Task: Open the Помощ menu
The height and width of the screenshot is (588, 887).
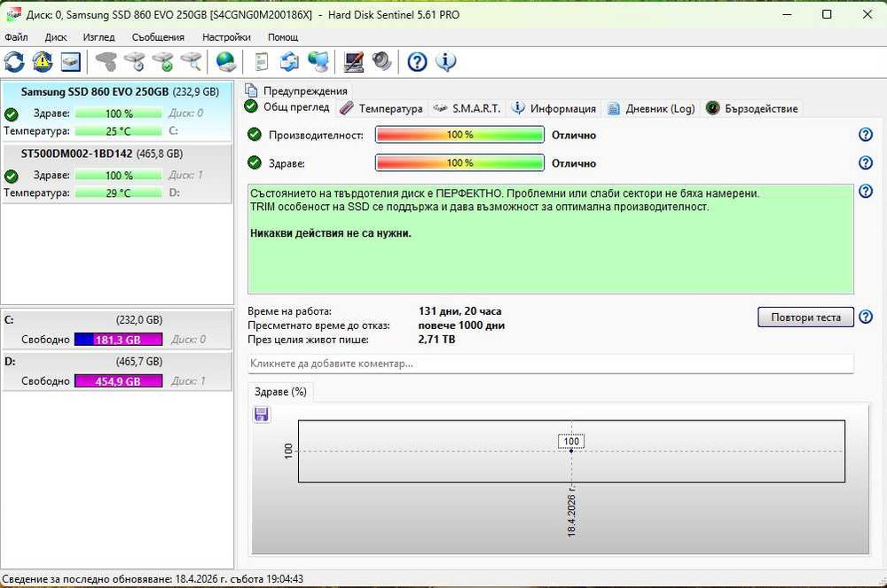Action: point(283,37)
